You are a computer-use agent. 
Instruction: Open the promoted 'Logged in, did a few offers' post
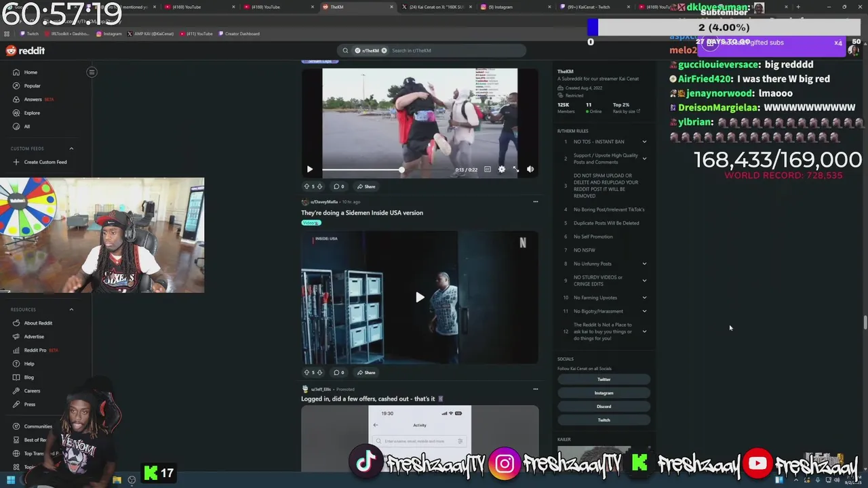[372, 399]
